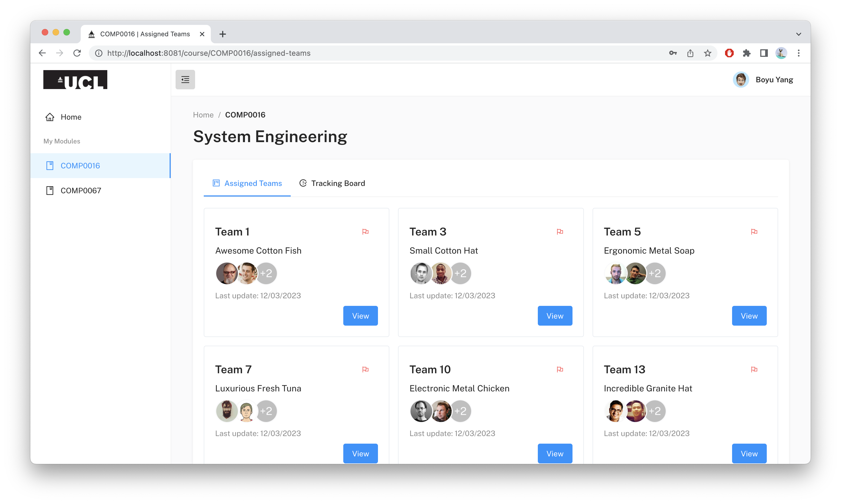This screenshot has width=841, height=504.
Task: Click the +2 members badge on Team 13
Action: (655, 411)
